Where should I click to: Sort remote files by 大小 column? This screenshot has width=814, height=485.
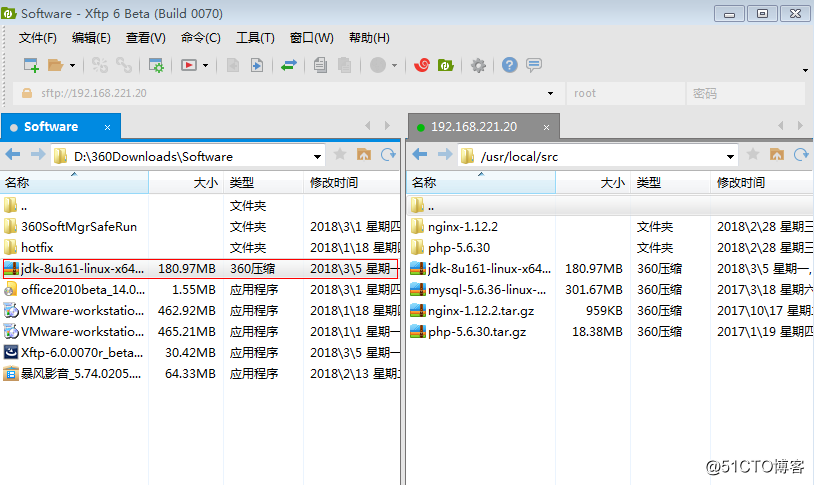click(593, 182)
